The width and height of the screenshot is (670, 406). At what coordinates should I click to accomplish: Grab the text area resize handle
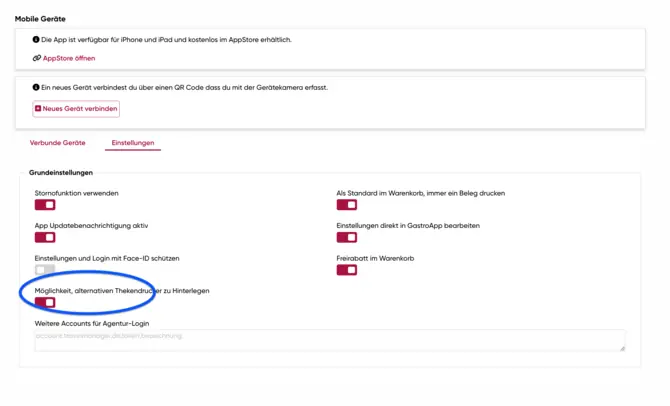[x=622, y=348]
